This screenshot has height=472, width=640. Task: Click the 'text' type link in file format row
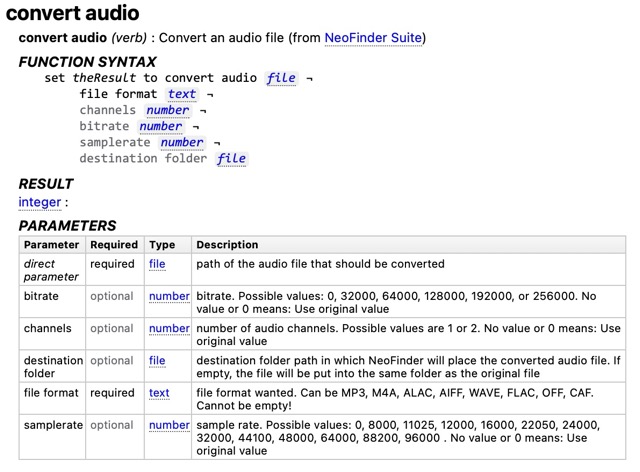click(x=159, y=393)
